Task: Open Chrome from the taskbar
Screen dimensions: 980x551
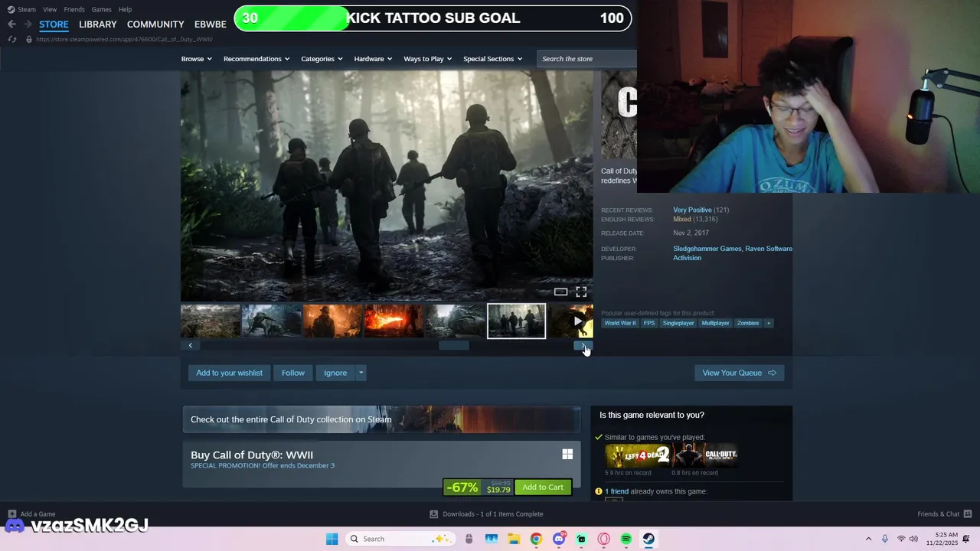Action: point(536,539)
